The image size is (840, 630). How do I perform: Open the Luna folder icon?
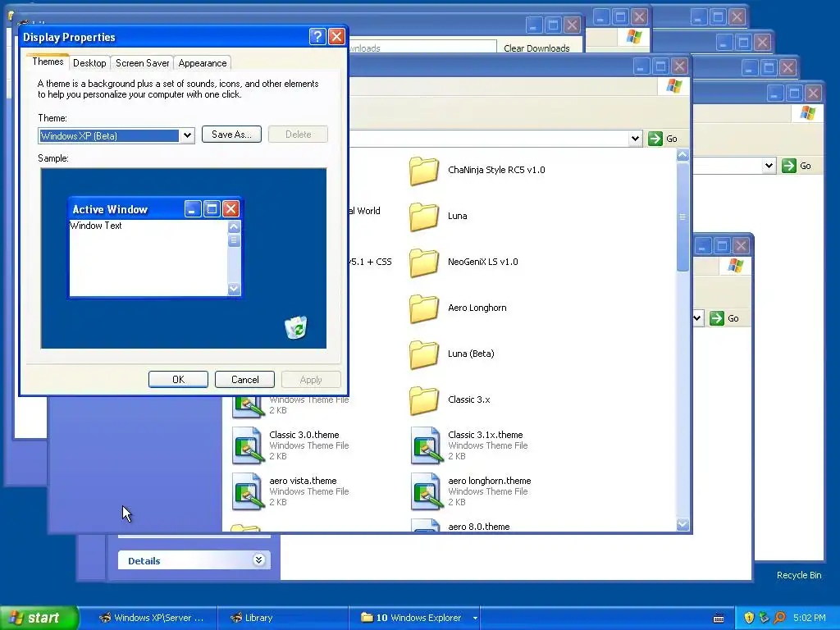pyautogui.click(x=424, y=217)
